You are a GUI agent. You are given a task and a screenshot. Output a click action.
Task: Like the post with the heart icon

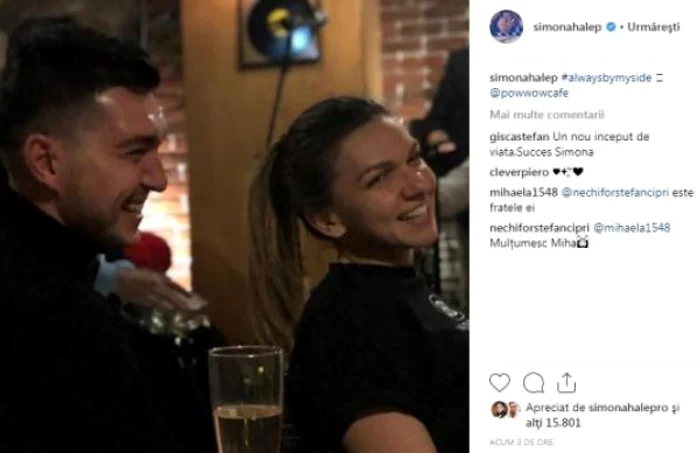(x=499, y=383)
